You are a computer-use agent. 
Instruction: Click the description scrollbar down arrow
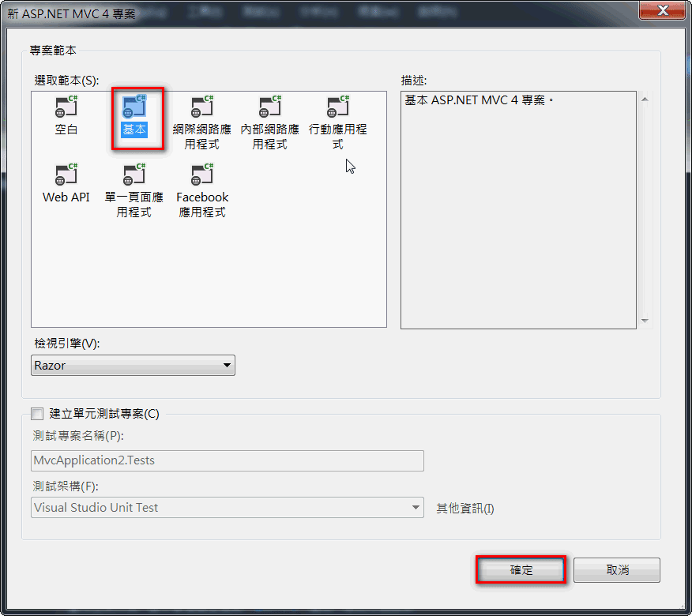[x=645, y=321]
